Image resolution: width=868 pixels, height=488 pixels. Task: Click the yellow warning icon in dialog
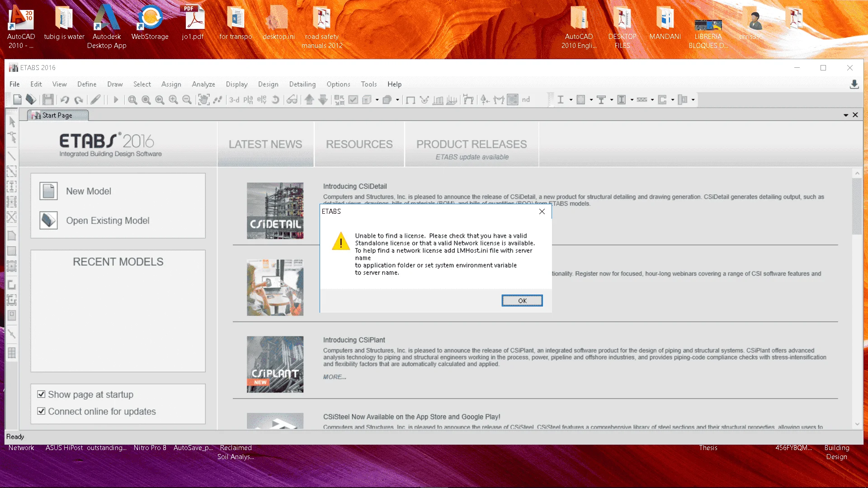point(341,241)
